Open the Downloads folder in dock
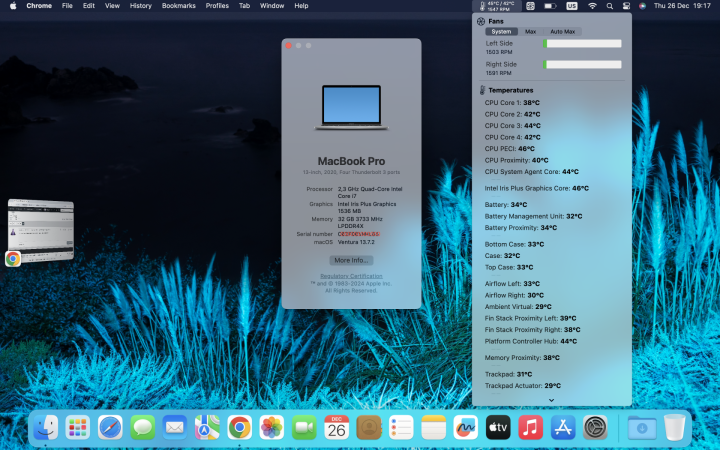The image size is (720, 450). click(642, 427)
